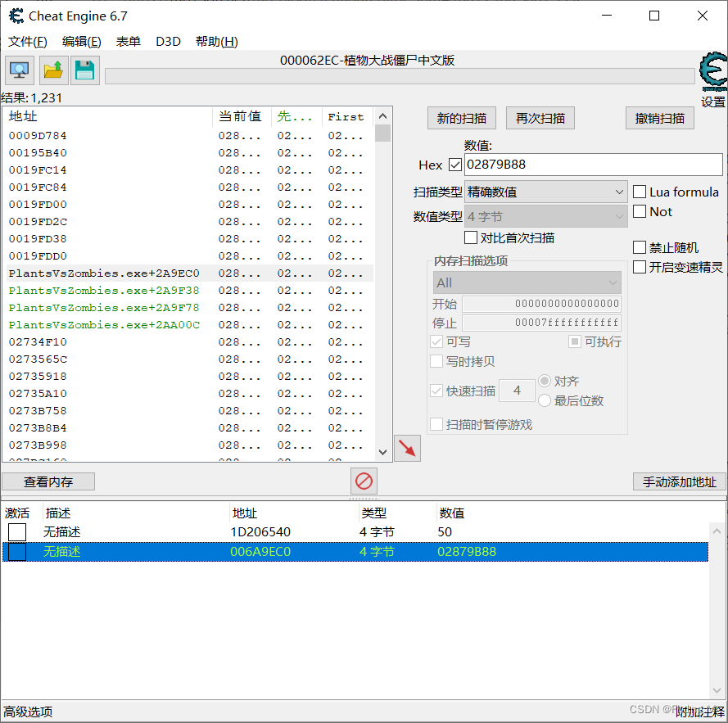The height and width of the screenshot is (723, 728).
Task: Select result PlantsVsZombies.exe+2A9F78
Action: pos(190,307)
